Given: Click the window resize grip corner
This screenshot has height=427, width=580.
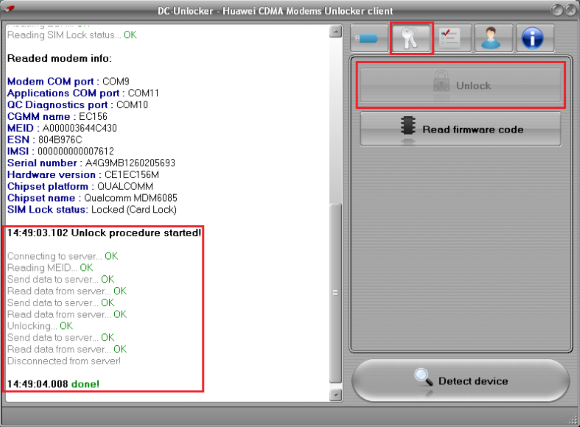Looking at the screenshot, I should [573, 420].
